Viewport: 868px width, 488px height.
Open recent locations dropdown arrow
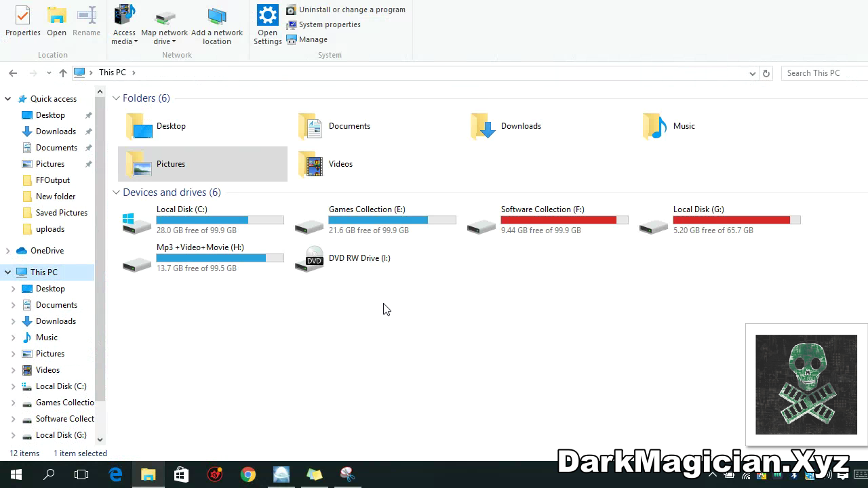49,73
